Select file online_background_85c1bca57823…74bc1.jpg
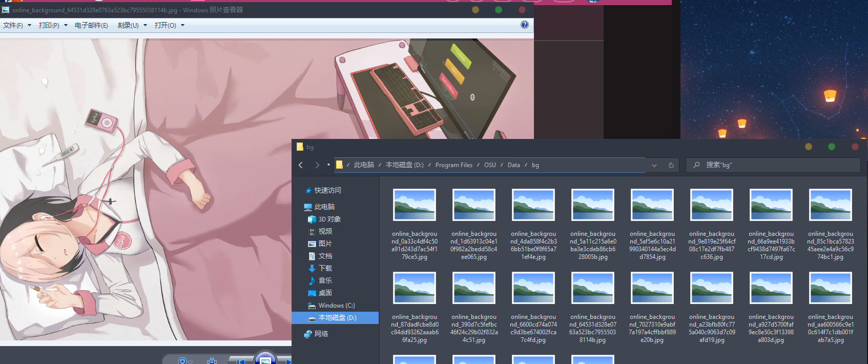This screenshot has width=868, height=364. tap(831, 225)
